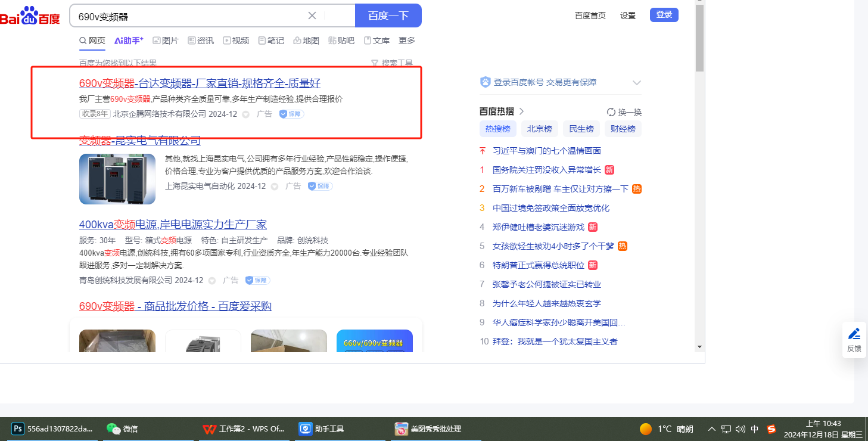868x441 pixels.
Task: Open the 百度热搜 arrow link
Action: pyautogui.click(x=522, y=111)
